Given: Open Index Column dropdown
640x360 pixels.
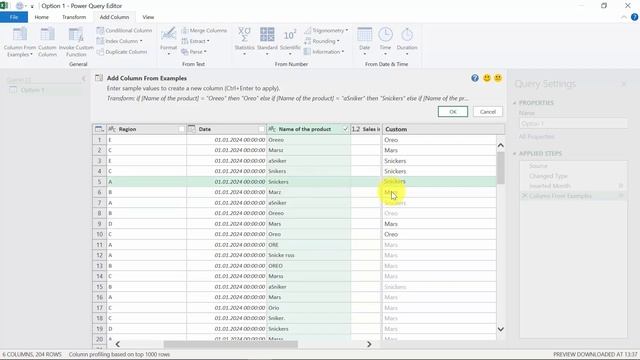Looking at the screenshot, I should [120, 41].
